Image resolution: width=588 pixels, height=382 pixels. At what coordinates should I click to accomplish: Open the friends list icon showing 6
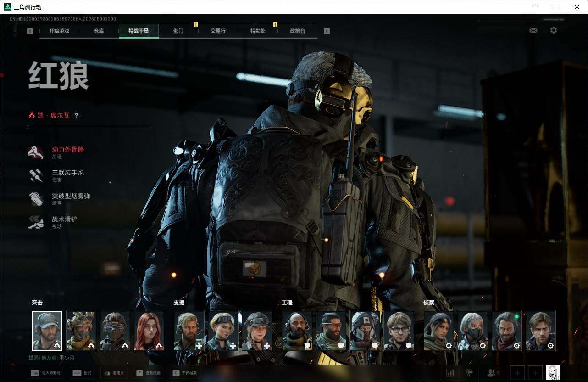coord(493,373)
